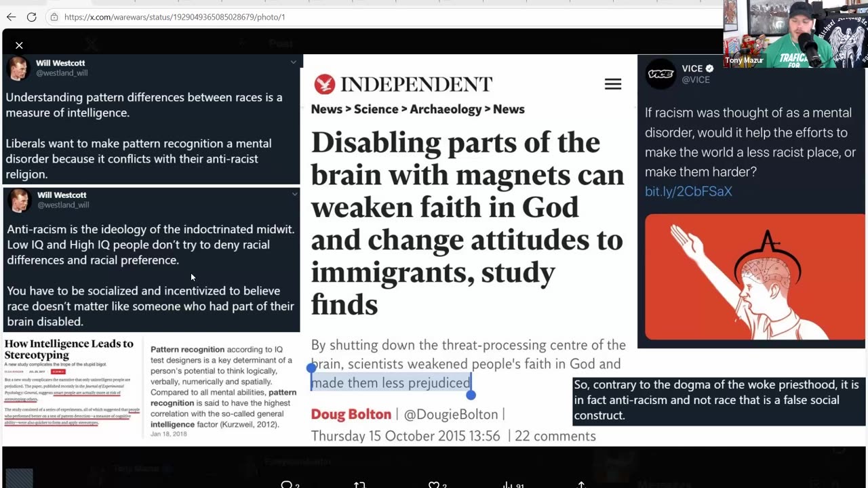The height and width of the screenshot is (488, 868).
Task: Click the VICE salute illustration image
Action: click(755, 277)
